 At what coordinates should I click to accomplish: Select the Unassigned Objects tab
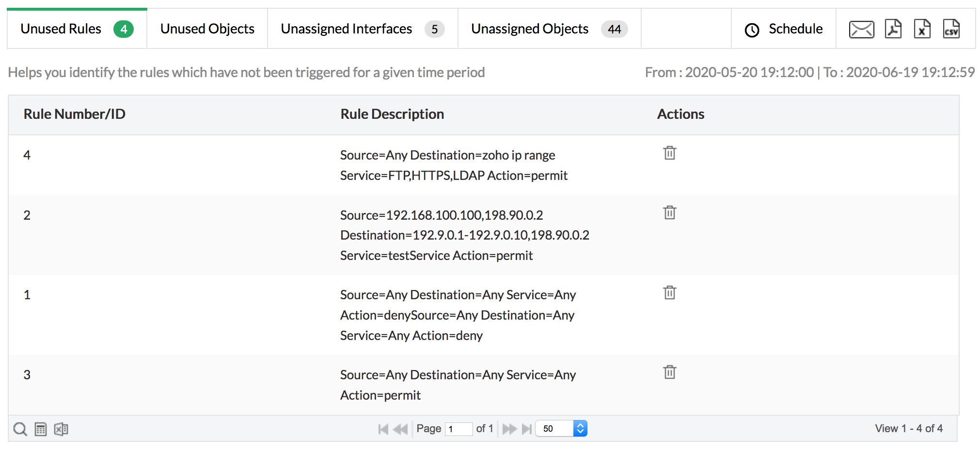coord(529,29)
